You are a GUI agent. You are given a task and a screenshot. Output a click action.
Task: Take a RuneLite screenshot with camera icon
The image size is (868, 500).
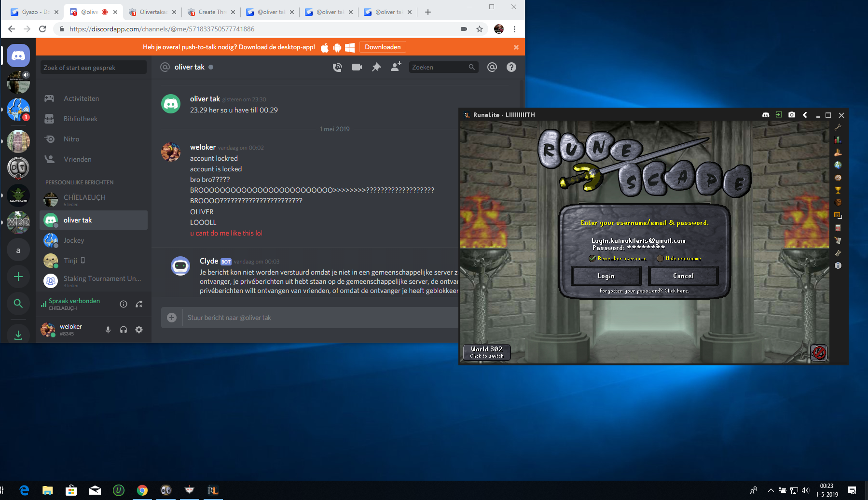point(792,115)
